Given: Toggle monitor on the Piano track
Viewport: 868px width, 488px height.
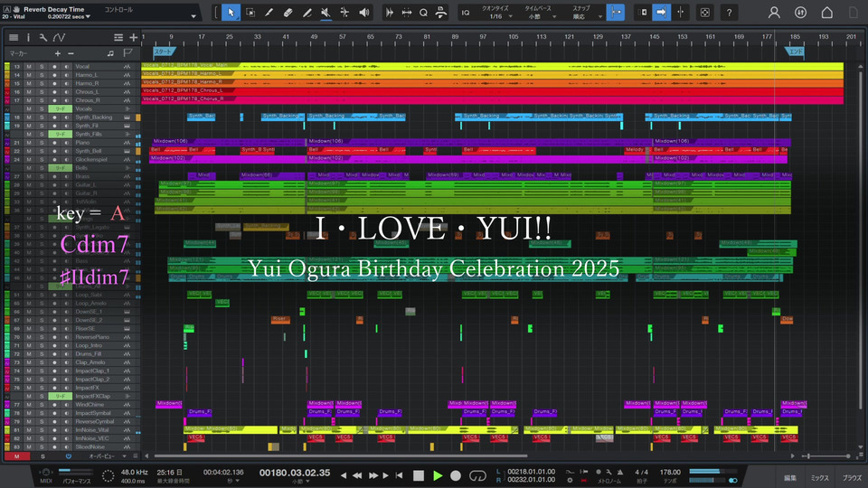Looking at the screenshot, I should pyautogui.click(x=66, y=143).
